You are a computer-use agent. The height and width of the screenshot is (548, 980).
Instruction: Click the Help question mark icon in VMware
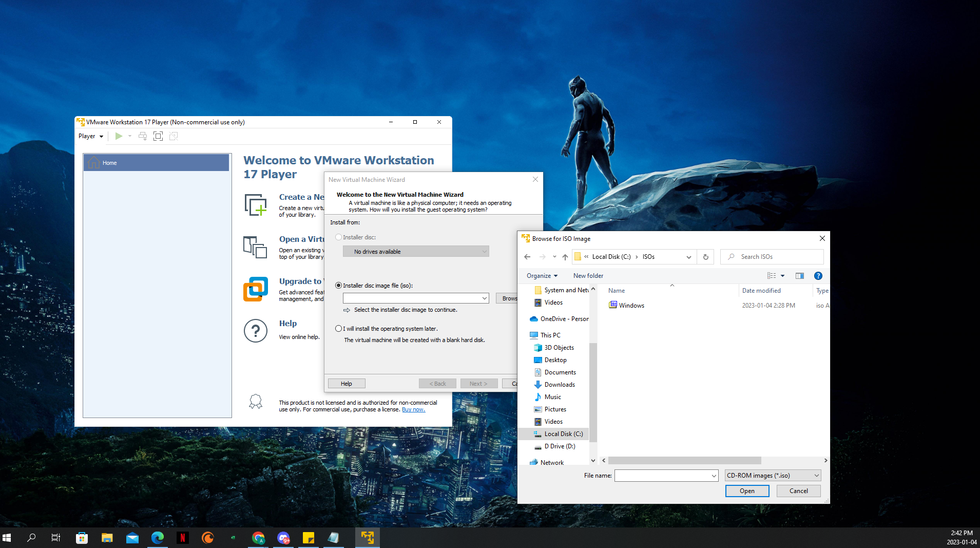click(x=256, y=331)
